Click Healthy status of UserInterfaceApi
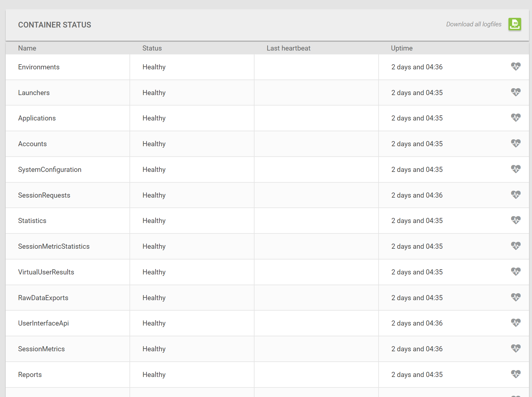 (154, 323)
